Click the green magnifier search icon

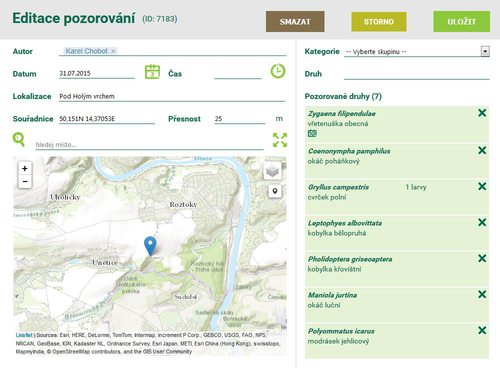tap(19, 139)
